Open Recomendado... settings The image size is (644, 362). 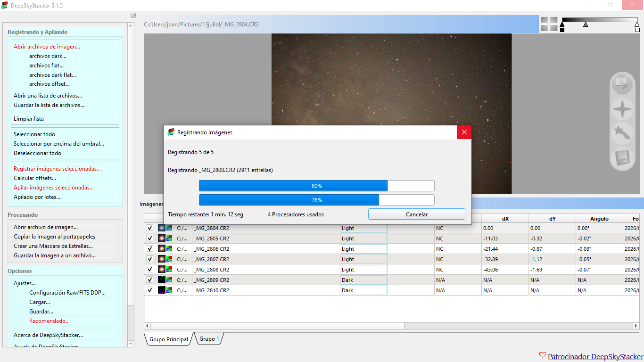point(50,321)
